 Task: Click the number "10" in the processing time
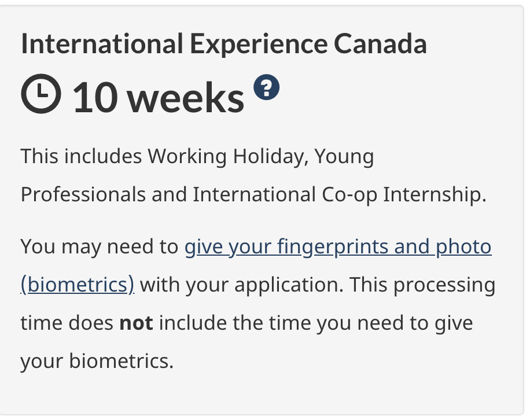(x=95, y=98)
